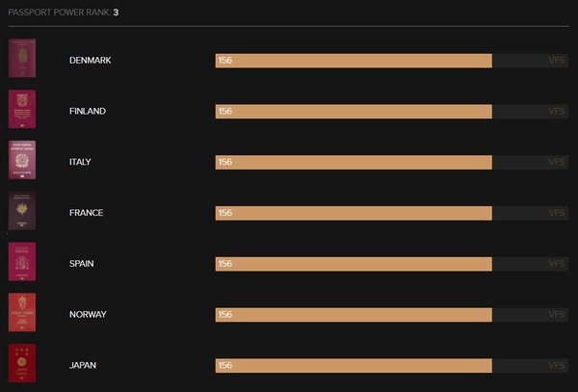Open Denmark's passport cover thumbnail

(22, 58)
